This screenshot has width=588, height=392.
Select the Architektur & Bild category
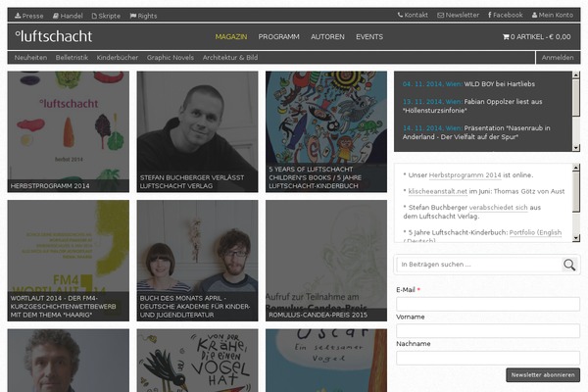[230, 58]
